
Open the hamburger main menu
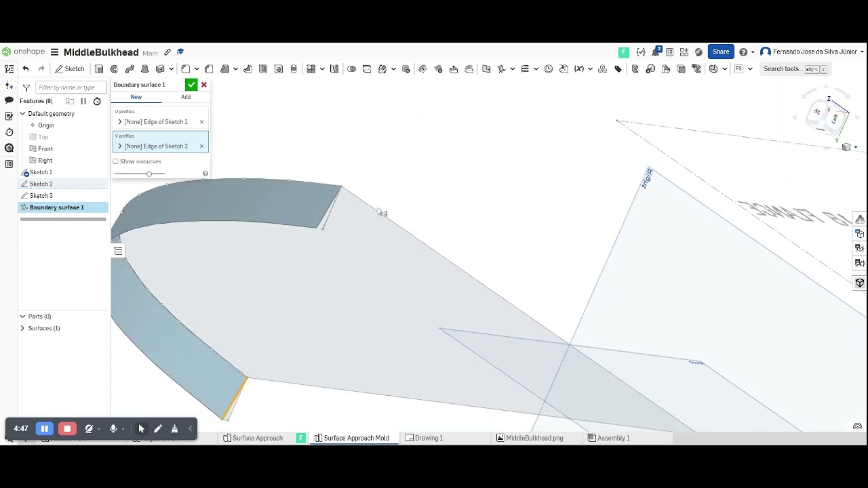point(54,52)
